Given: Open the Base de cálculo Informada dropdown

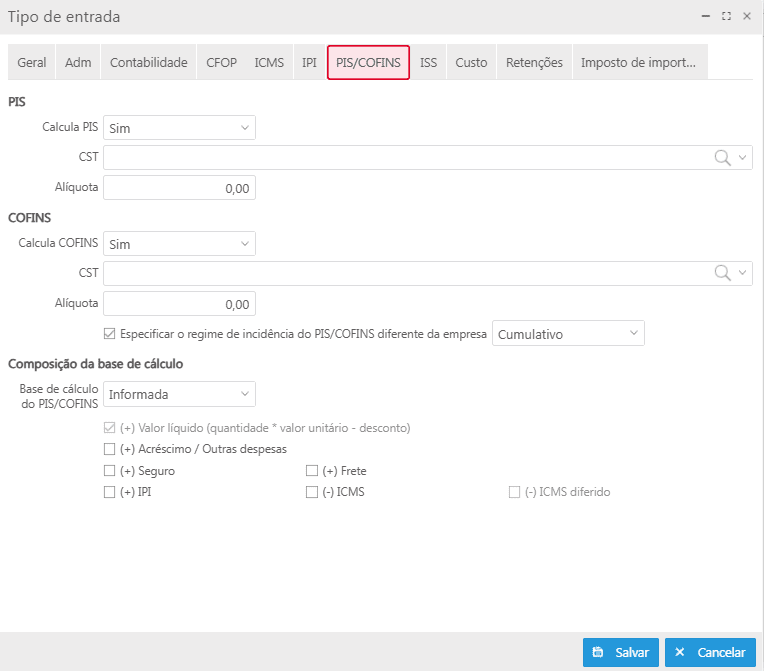Looking at the screenshot, I should click(179, 394).
